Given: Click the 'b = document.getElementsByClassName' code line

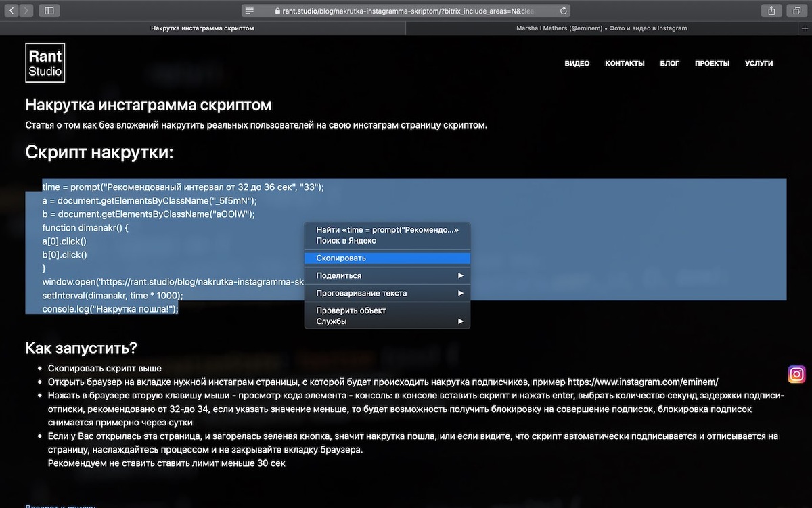Looking at the screenshot, I should [148, 214].
